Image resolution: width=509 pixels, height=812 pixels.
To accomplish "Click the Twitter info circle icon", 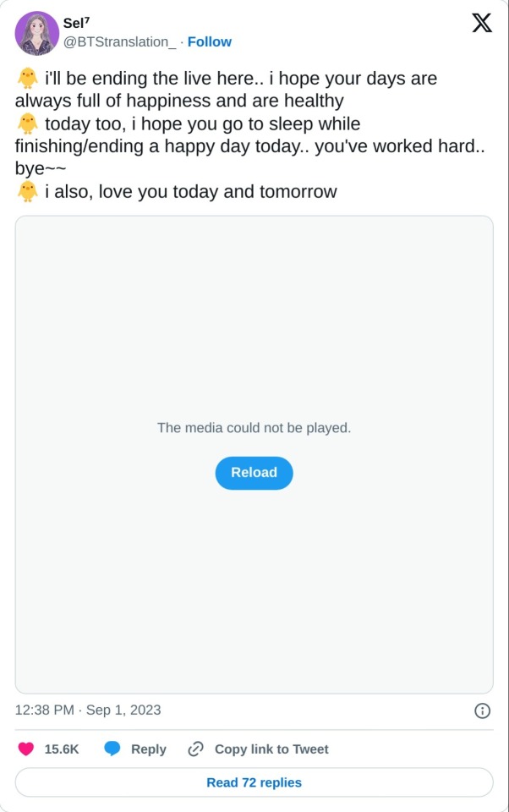I will coord(482,710).
